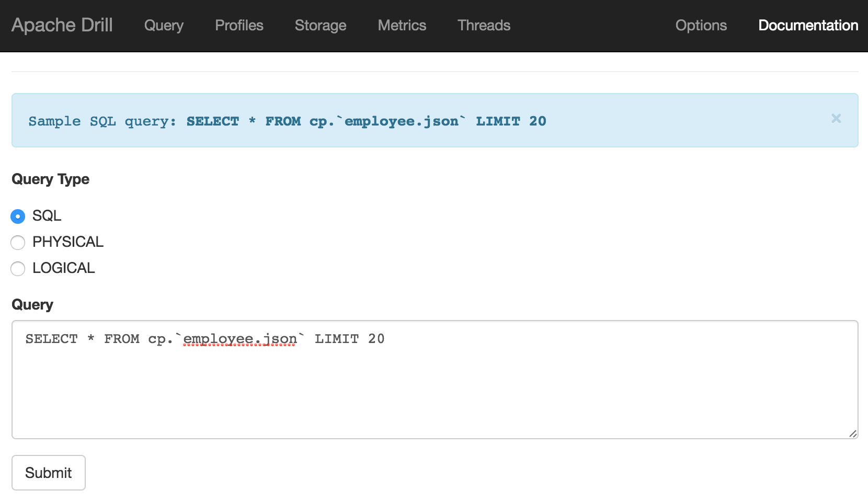Go to the Profiles tab
Screen dimensions: 868x502
[x=239, y=25]
